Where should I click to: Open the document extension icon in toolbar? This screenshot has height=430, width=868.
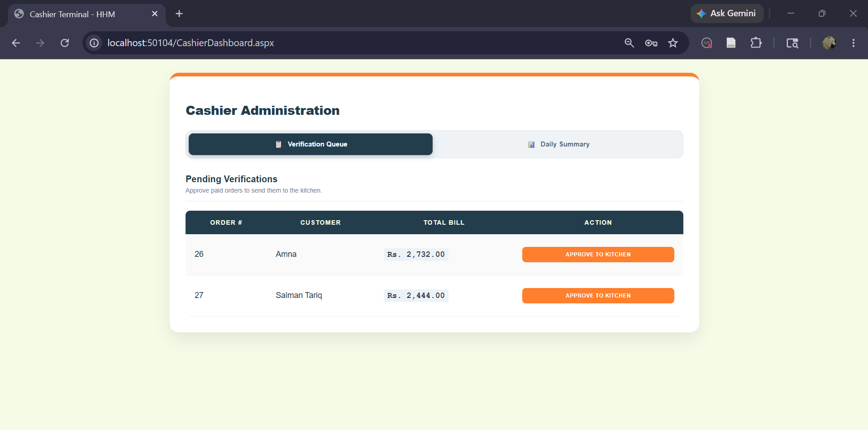pyautogui.click(x=731, y=43)
